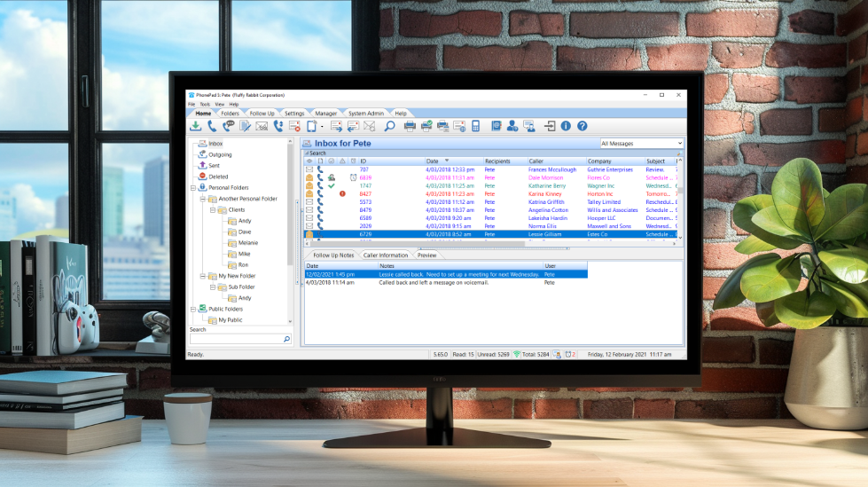Click the first printer icon in toolbar
The image size is (868, 487).
tap(410, 126)
